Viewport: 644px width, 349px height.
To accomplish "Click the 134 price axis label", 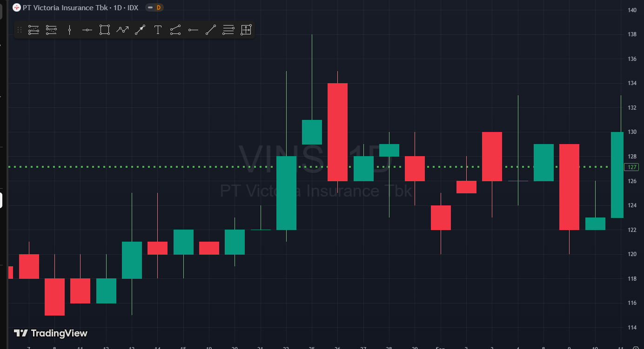I will (632, 83).
